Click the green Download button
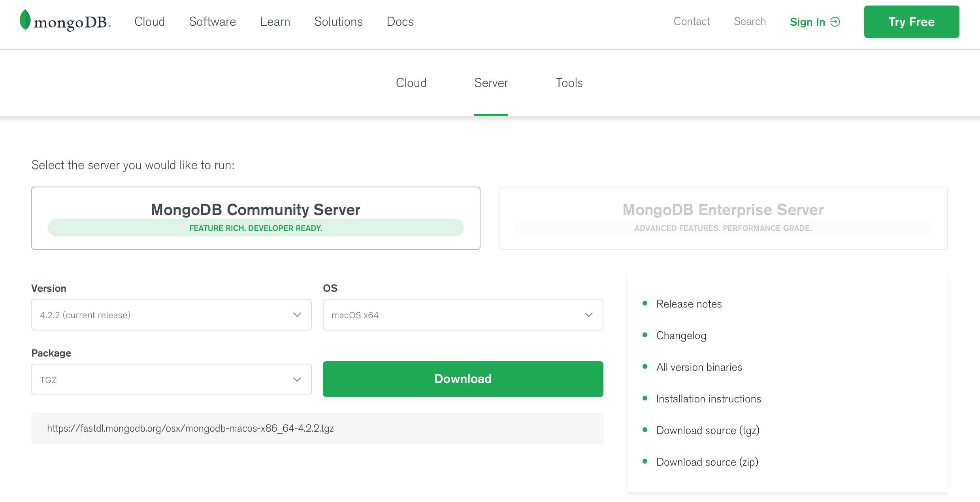 click(x=463, y=379)
